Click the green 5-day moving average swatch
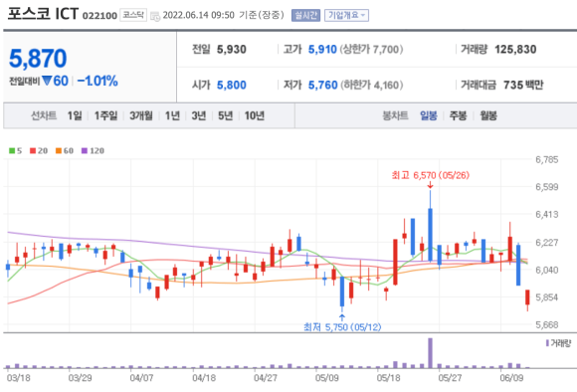The width and height of the screenshot is (577, 392). click(x=12, y=151)
